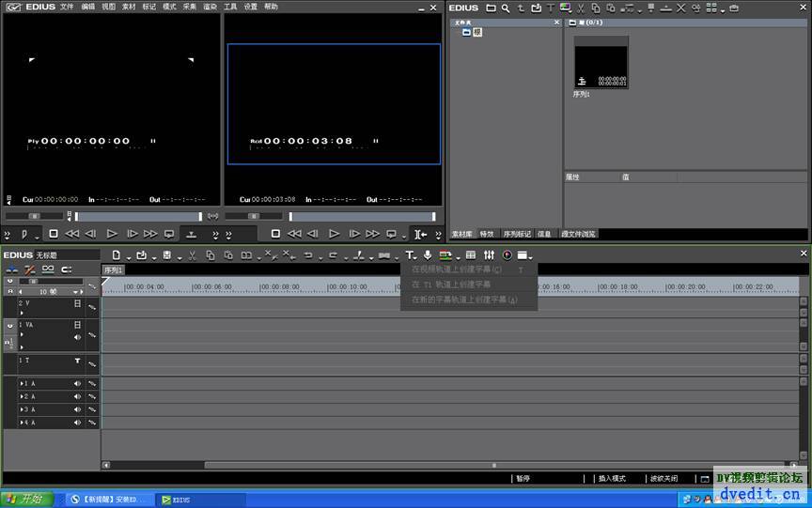Choose 在 T1 轨道上创建字幕 menu entry
The width and height of the screenshot is (812, 508).
point(451,284)
